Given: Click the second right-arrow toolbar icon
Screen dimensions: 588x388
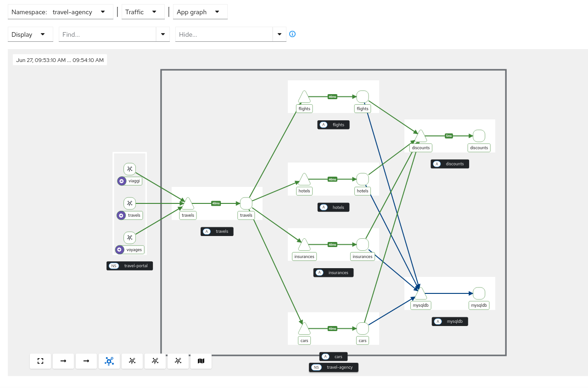Looking at the screenshot, I should tap(86, 361).
